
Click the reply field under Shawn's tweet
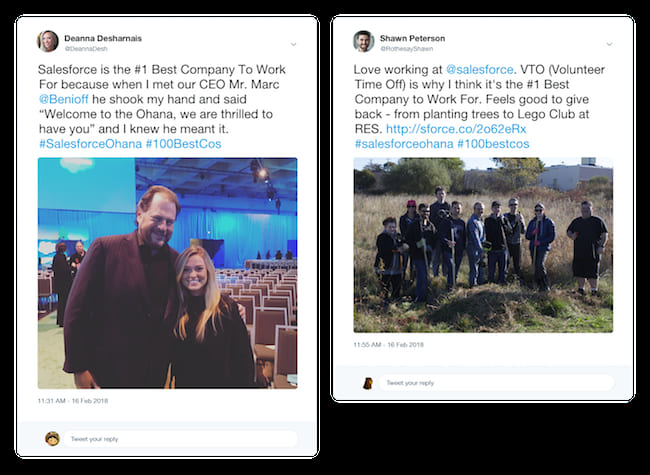496,383
